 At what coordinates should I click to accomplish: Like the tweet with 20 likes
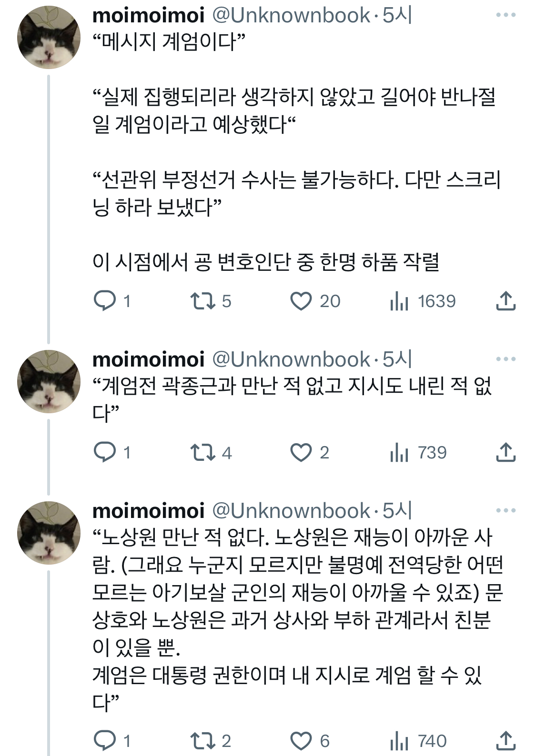(301, 301)
